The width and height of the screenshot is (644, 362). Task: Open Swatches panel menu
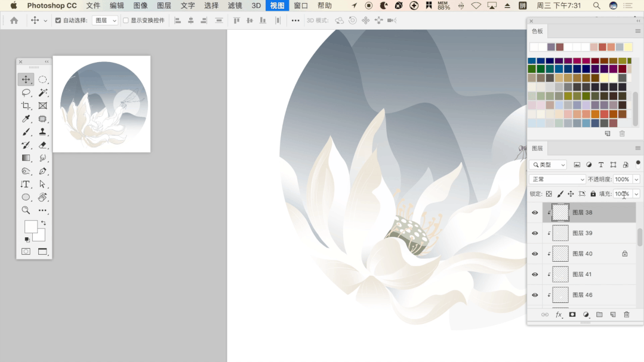coord(637,31)
